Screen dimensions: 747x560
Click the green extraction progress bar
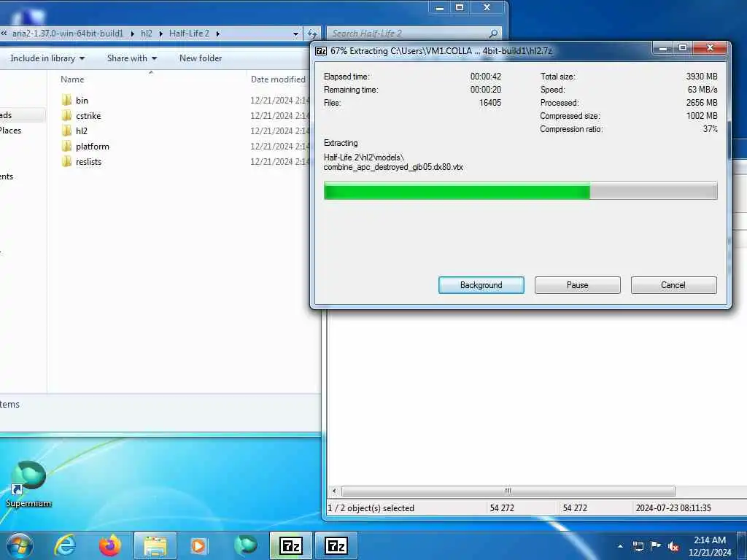pyautogui.click(x=520, y=191)
